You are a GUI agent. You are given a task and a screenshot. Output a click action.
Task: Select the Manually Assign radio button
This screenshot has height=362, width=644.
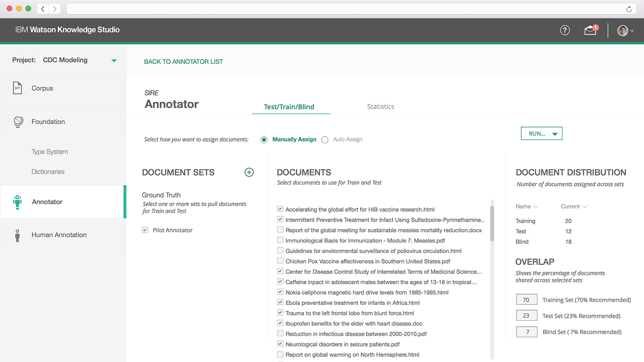(264, 140)
